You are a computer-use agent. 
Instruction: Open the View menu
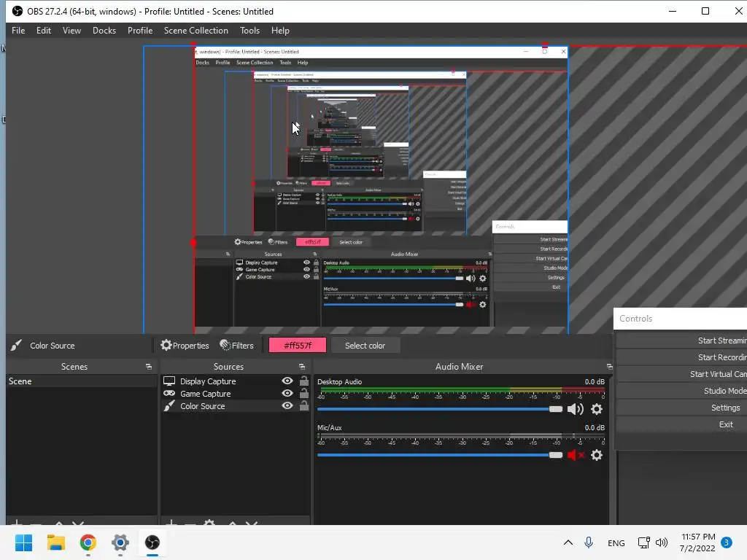coord(71,31)
